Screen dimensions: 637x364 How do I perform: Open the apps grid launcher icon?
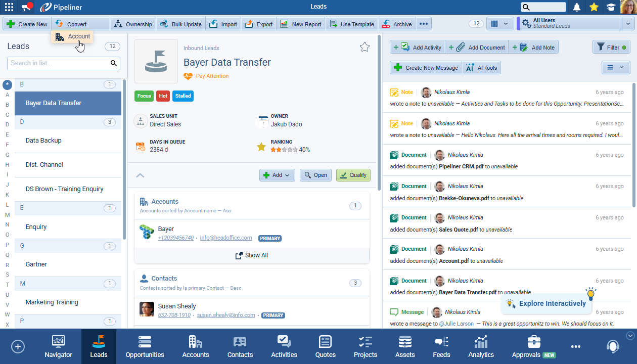9,7
